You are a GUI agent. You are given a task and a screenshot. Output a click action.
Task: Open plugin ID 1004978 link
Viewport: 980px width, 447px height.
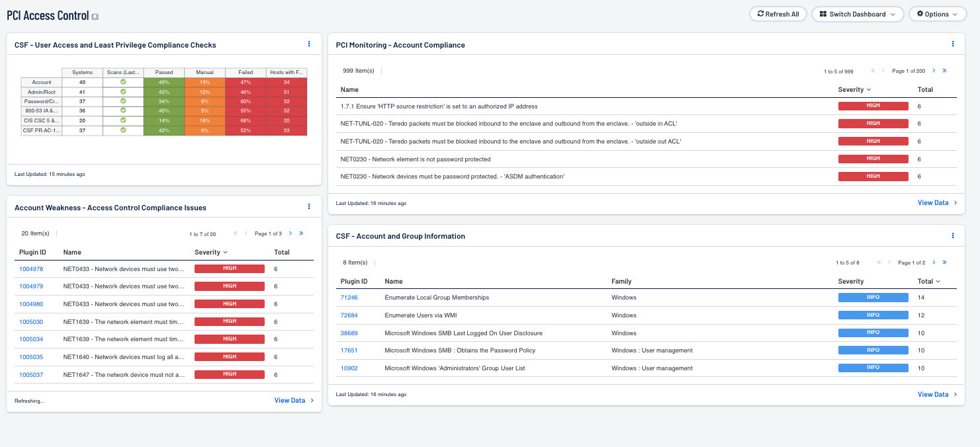pyautogui.click(x=31, y=269)
